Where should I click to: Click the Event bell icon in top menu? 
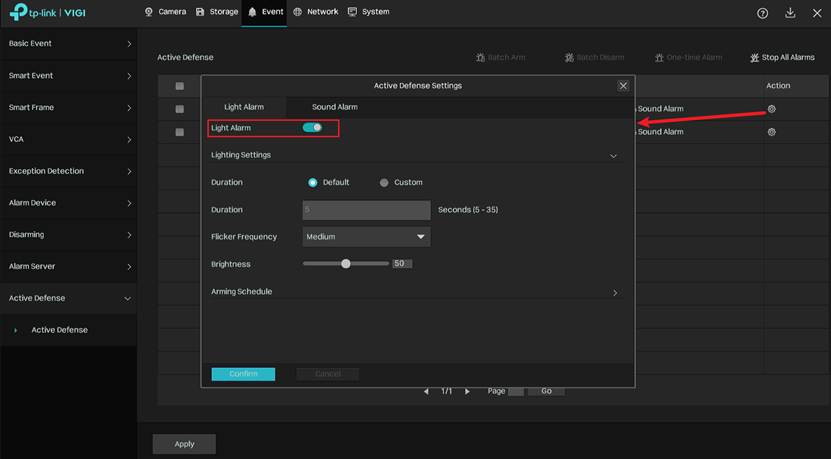pyautogui.click(x=252, y=12)
